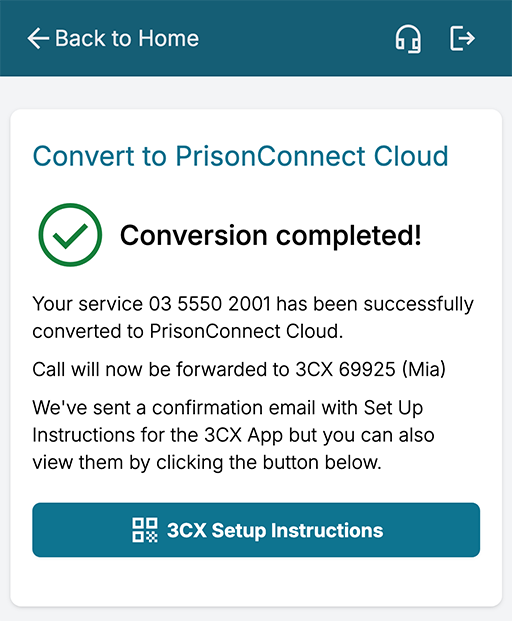Image resolution: width=512 pixels, height=621 pixels.
Task: Click the empty teal header between title and icons
Action: pos(297,38)
